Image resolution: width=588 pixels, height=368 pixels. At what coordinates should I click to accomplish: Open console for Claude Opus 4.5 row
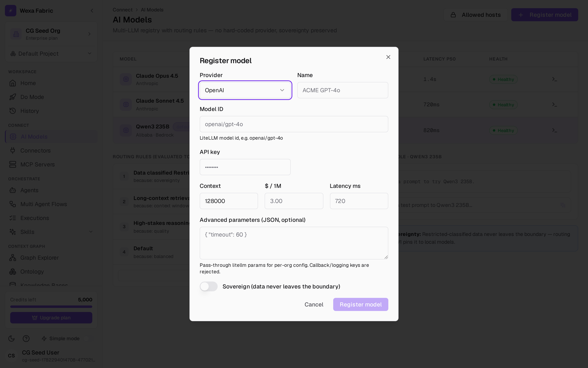click(x=555, y=79)
